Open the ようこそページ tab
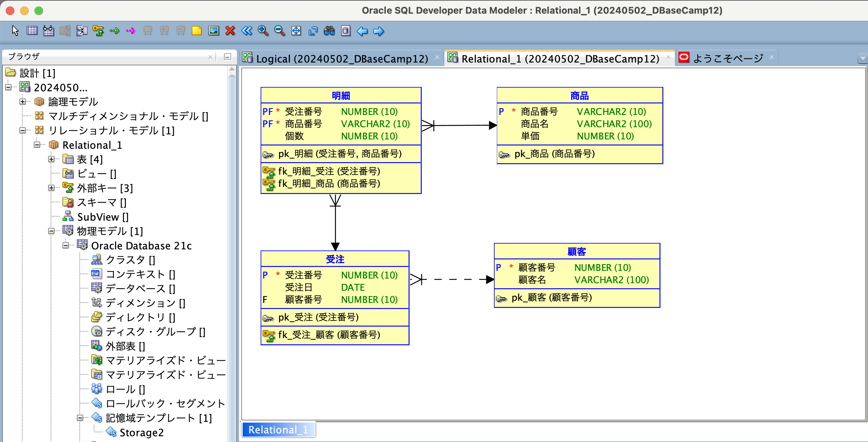Image resolution: width=868 pixels, height=442 pixels. pos(729,57)
